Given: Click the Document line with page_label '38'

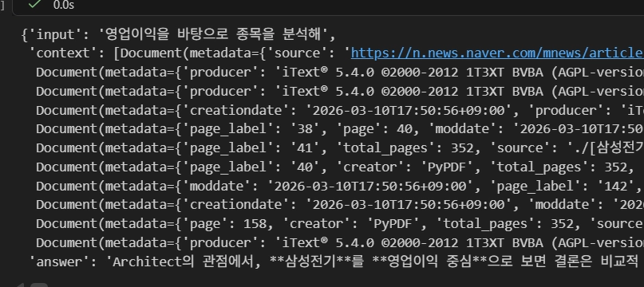Looking at the screenshot, I should click(340, 129).
